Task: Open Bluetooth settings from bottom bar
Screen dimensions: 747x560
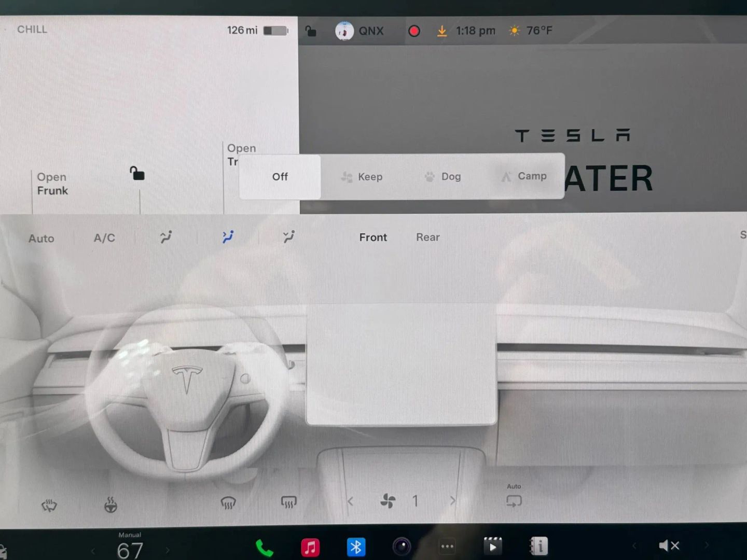Action: (x=356, y=547)
